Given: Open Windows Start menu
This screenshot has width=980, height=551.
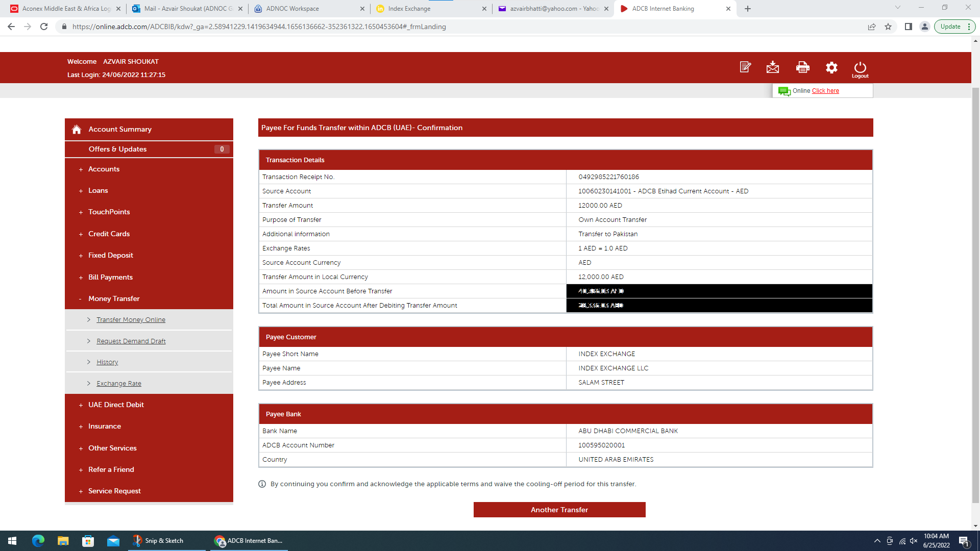Looking at the screenshot, I should click(12, 541).
